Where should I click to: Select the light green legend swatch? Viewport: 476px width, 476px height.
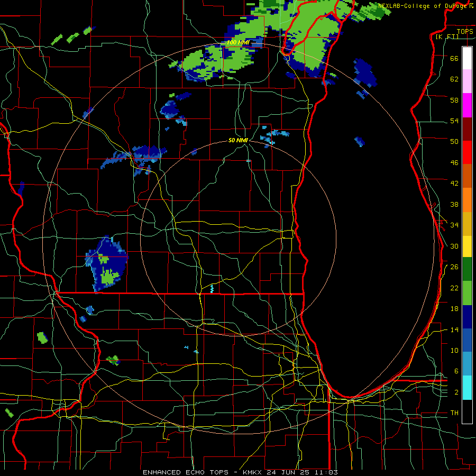click(467, 293)
